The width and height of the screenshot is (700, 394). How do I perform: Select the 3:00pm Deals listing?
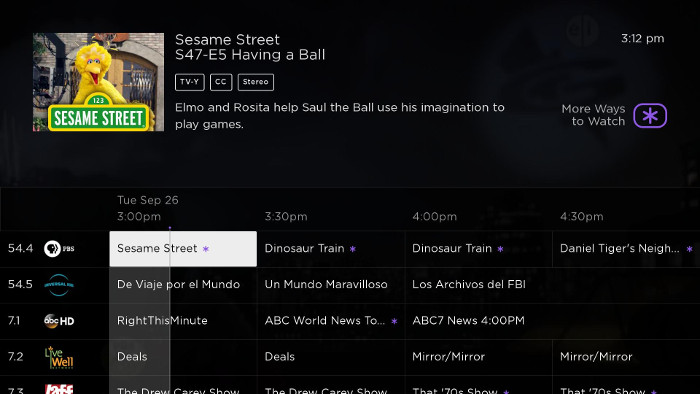[x=183, y=357]
